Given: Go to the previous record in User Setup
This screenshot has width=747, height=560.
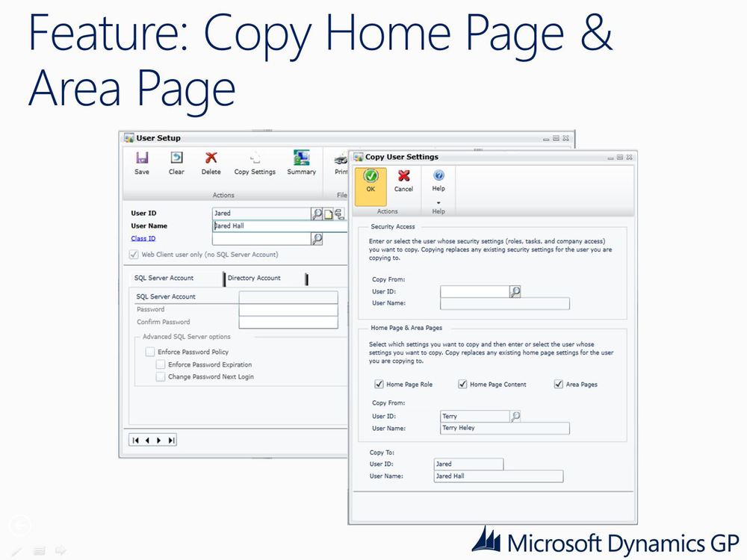Looking at the screenshot, I should (147, 441).
